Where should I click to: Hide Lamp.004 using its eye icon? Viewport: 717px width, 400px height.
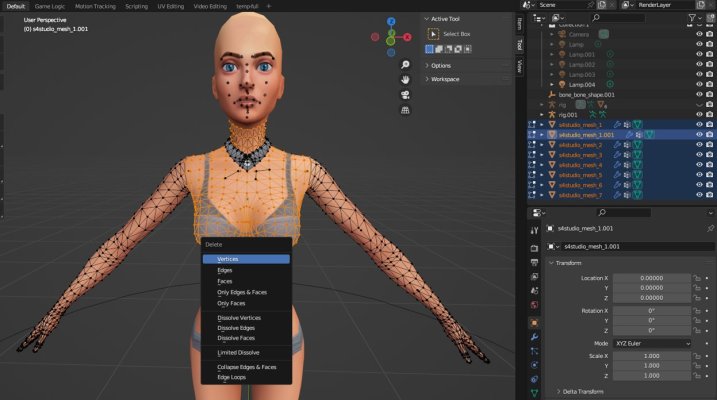(699, 85)
